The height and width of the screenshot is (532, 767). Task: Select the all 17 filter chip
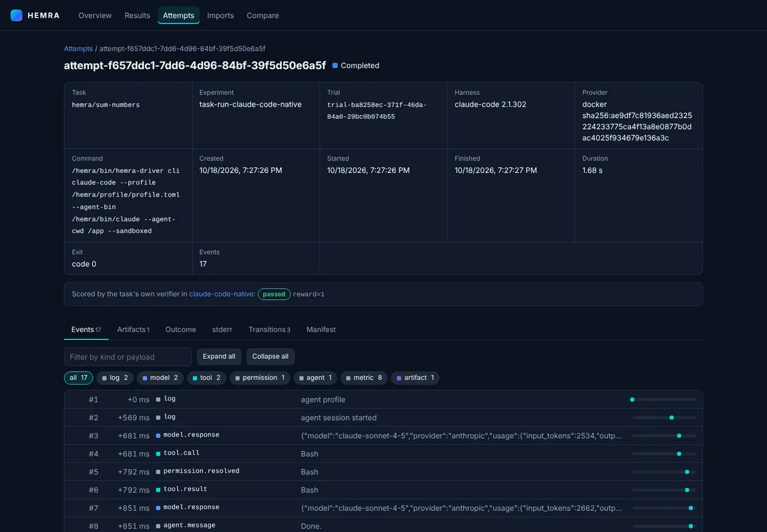(79, 378)
